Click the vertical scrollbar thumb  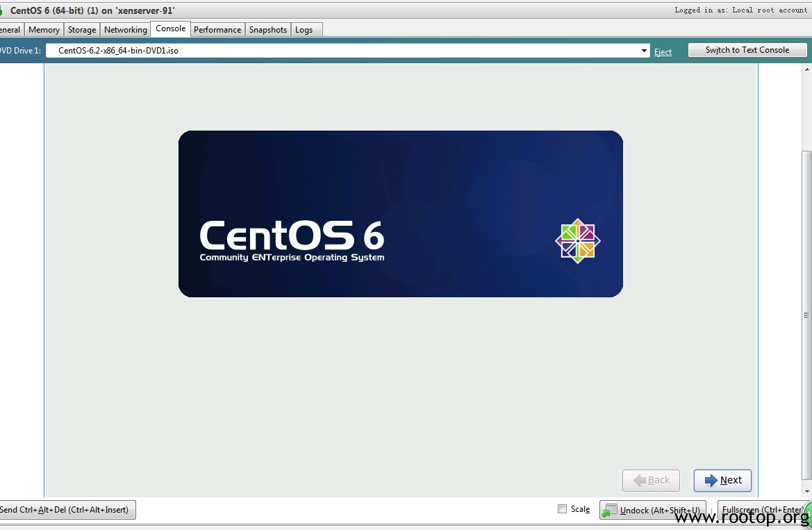pyautogui.click(x=806, y=315)
